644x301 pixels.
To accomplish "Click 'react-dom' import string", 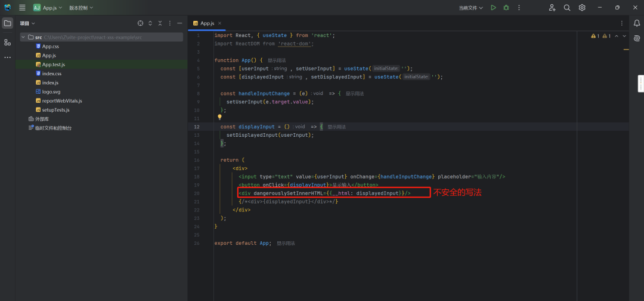I will (295, 44).
